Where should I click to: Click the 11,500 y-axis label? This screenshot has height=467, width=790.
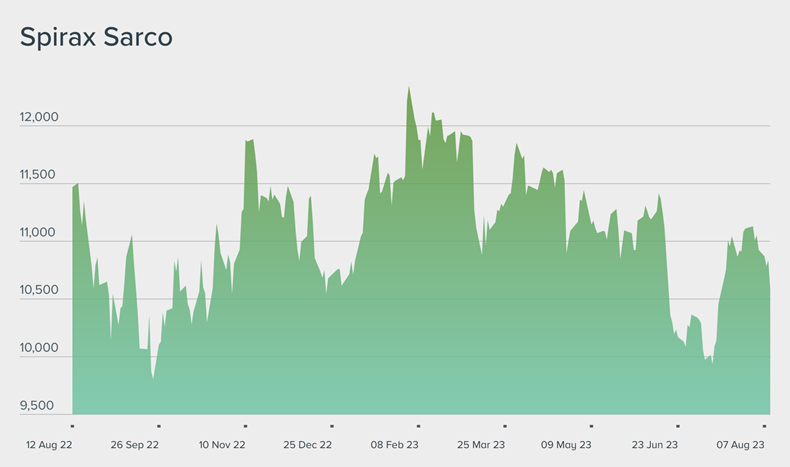point(40,175)
